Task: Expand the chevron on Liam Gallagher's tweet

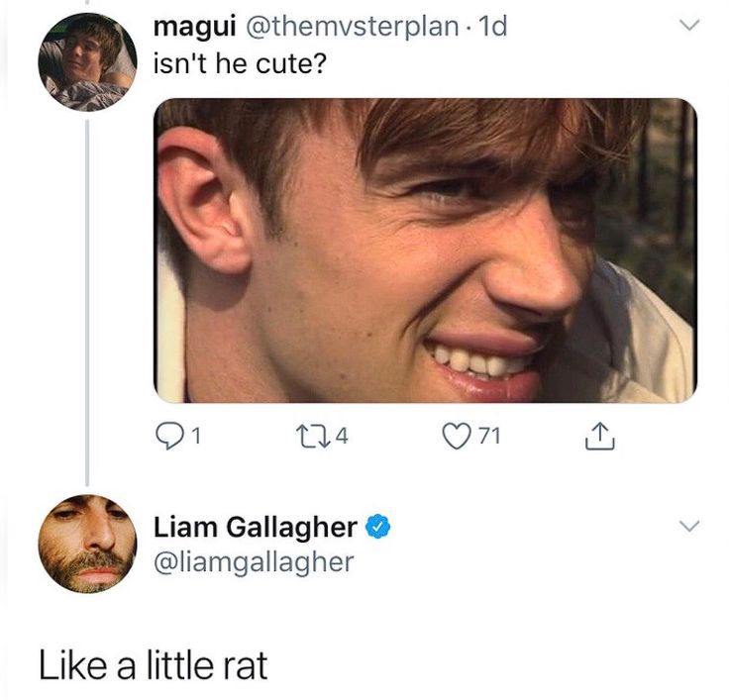Action: 689,526
